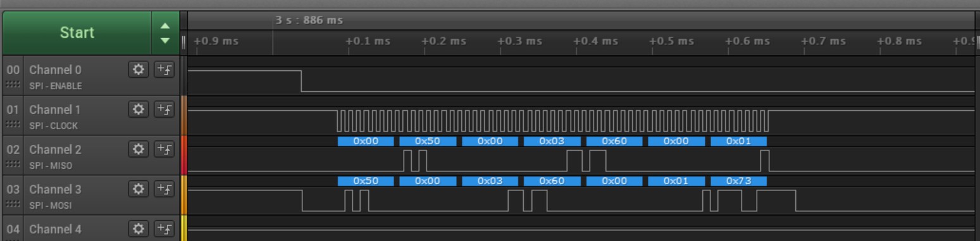980x241 pixels.
Task: Click the brown color strip of Channel 1
Action: tap(184, 115)
